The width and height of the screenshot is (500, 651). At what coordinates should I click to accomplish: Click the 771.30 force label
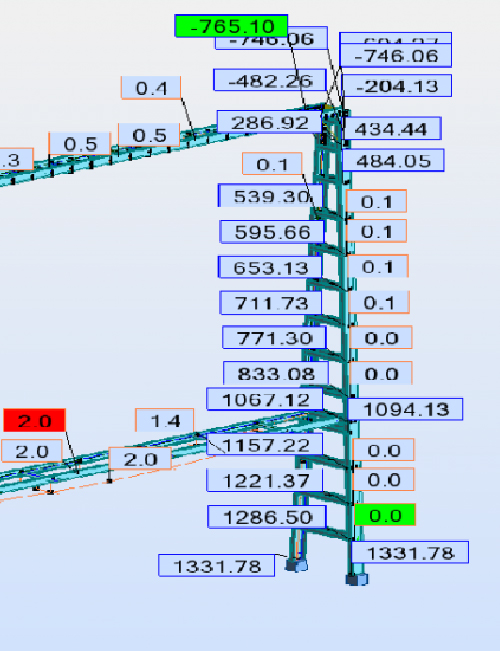[275, 338]
